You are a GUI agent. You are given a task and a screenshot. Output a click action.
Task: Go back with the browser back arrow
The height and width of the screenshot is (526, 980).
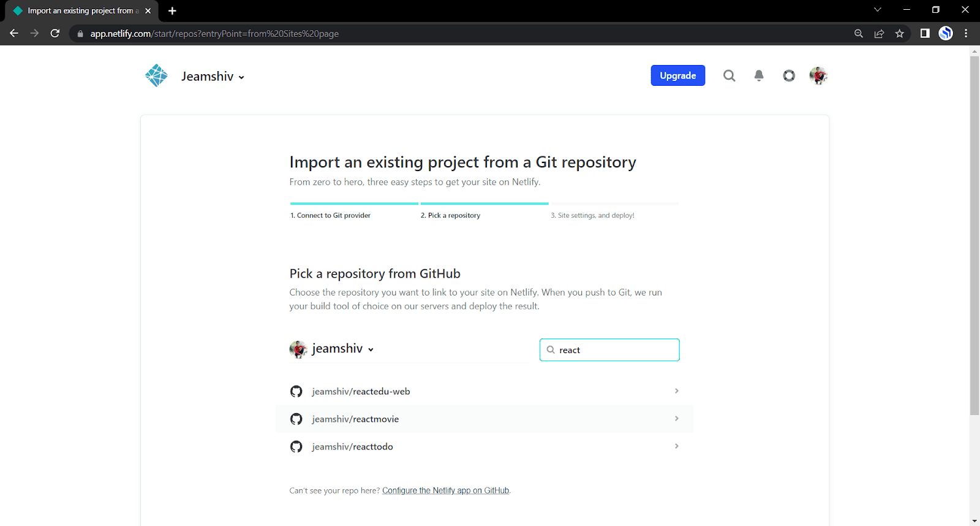coord(14,33)
